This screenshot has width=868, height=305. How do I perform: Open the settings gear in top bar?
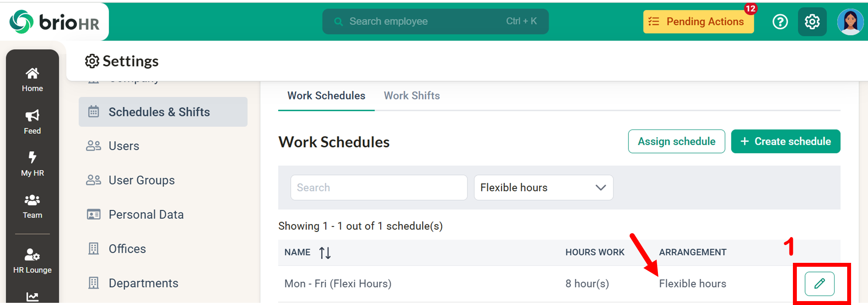(x=812, y=22)
